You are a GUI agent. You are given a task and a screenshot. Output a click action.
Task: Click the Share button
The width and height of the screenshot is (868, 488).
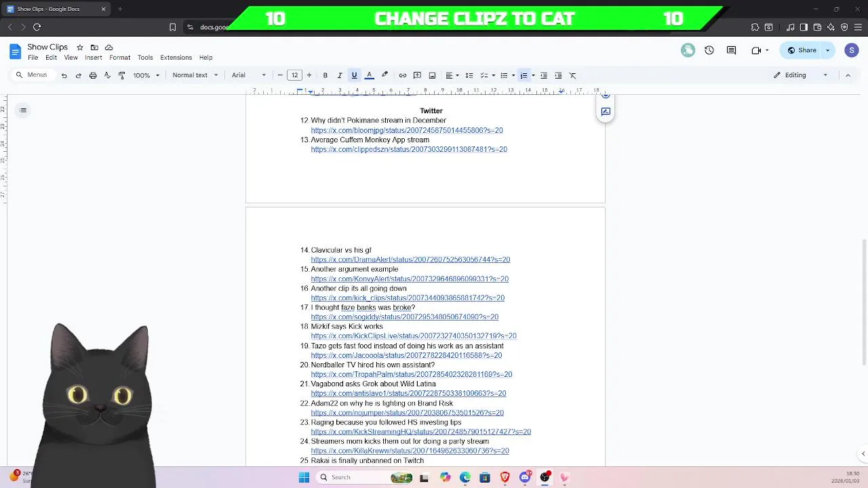point(801,50)
